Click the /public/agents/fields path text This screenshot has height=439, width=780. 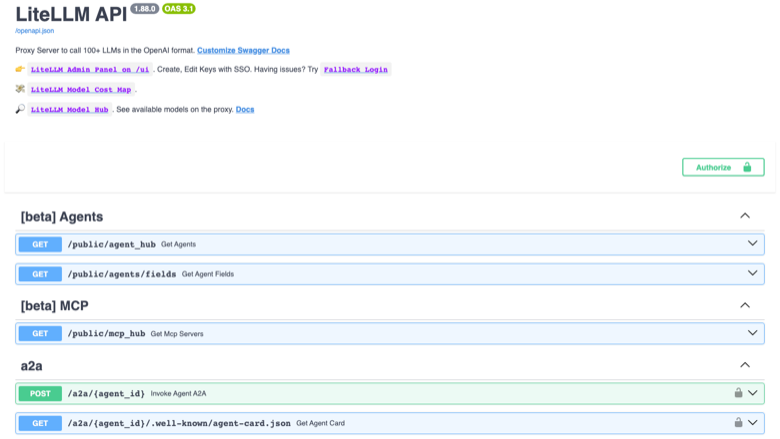(122, 274)
